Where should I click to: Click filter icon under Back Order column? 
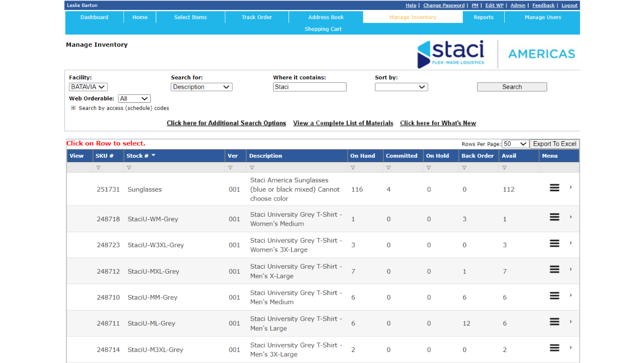[464, 168]
